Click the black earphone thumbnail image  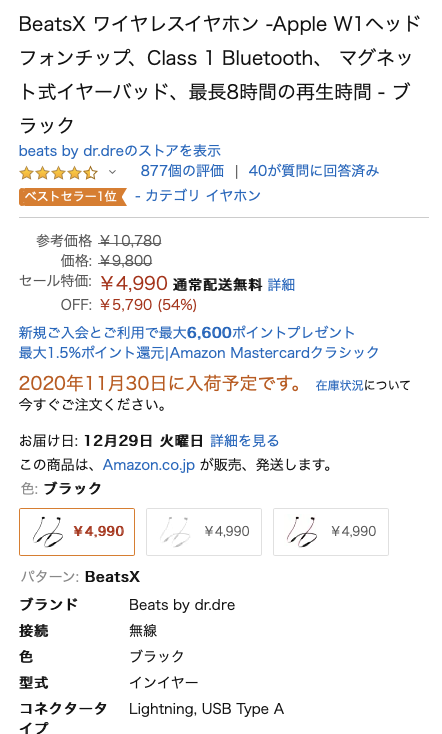tap(48, 532)
